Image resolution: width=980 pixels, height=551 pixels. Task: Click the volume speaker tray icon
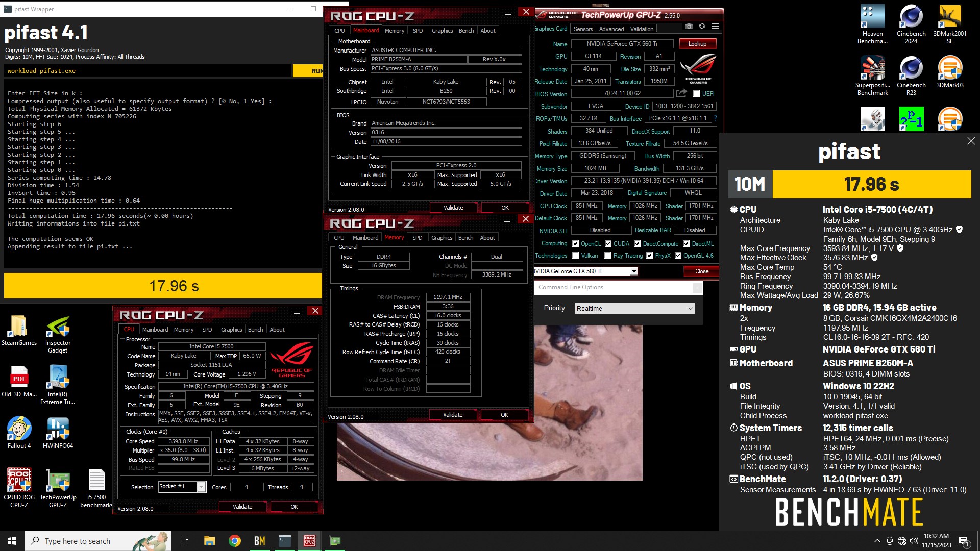click(x=914, y=541)
